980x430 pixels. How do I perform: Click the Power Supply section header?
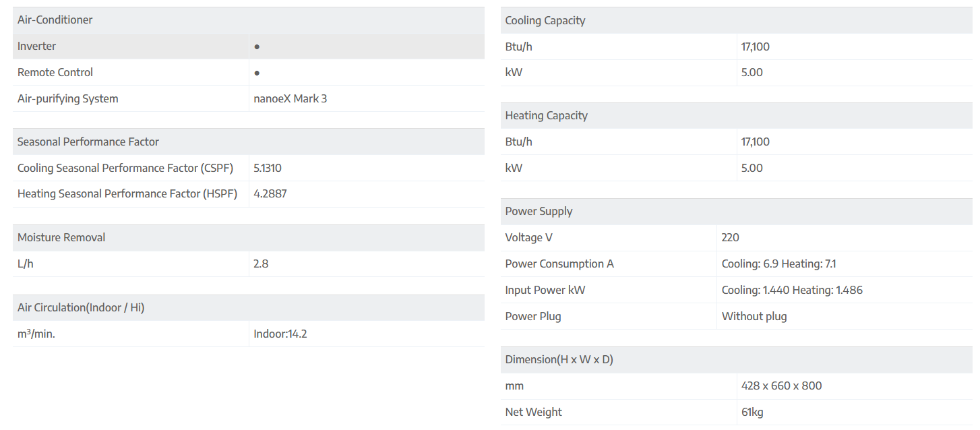click(539, 212)
